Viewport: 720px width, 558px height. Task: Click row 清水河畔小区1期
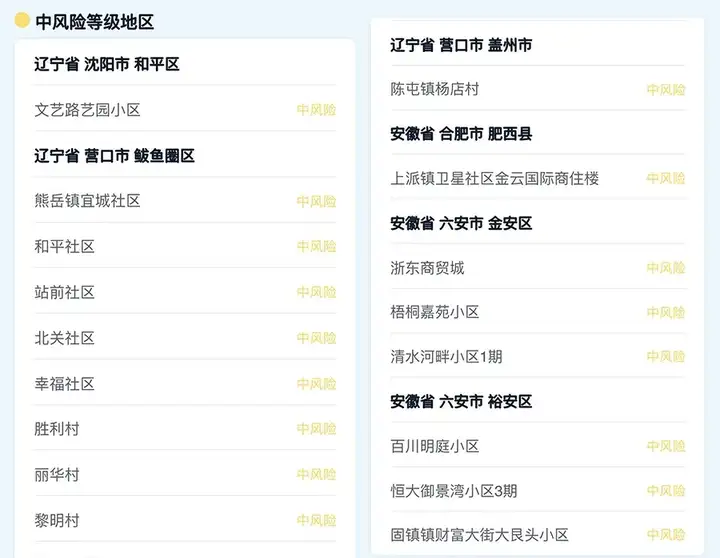point(538,356)
